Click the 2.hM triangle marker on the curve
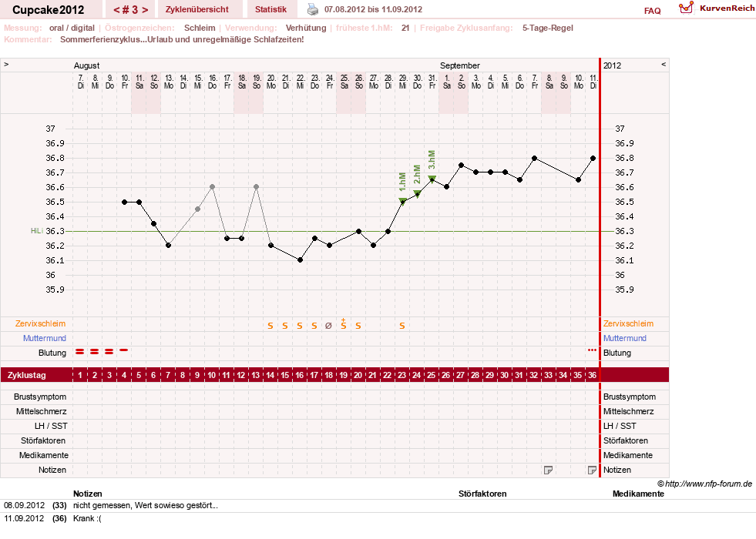Viewport: 756px width, 539px height. pos(418,193)
